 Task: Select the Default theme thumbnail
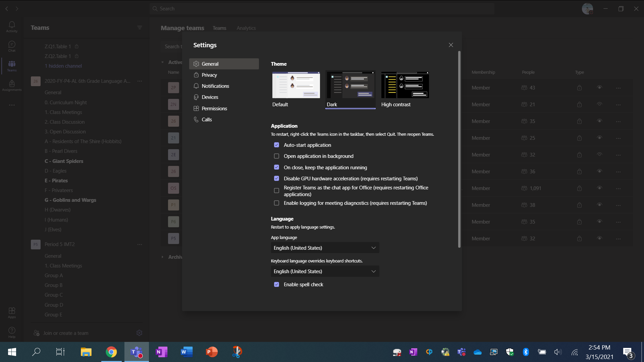coord(296,85)
